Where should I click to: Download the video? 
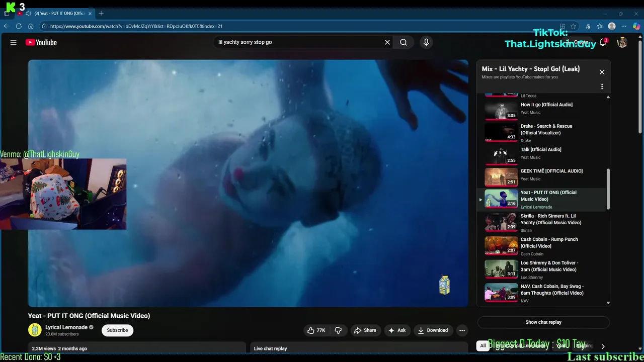click(x=433, y=330)
